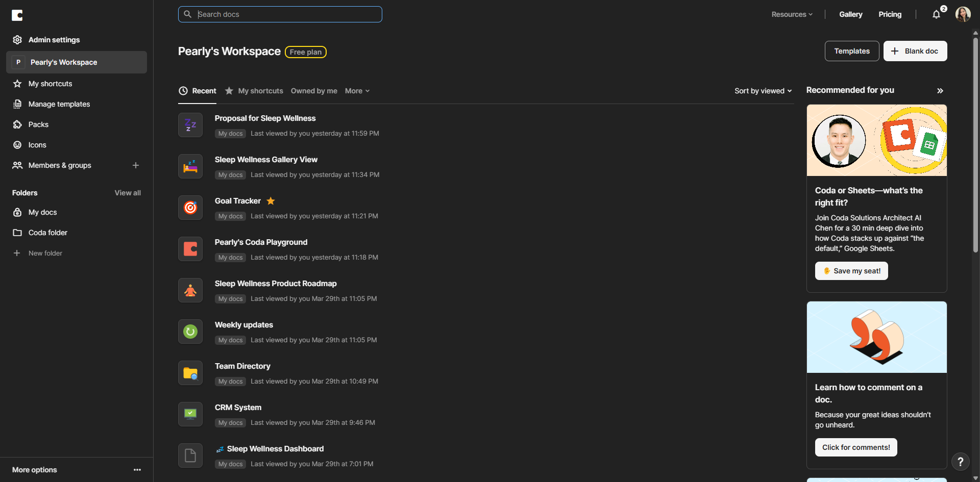Screen dimensions: 980x482
Task: Add a member with the plus icon
Action: (x=136, y=165)
